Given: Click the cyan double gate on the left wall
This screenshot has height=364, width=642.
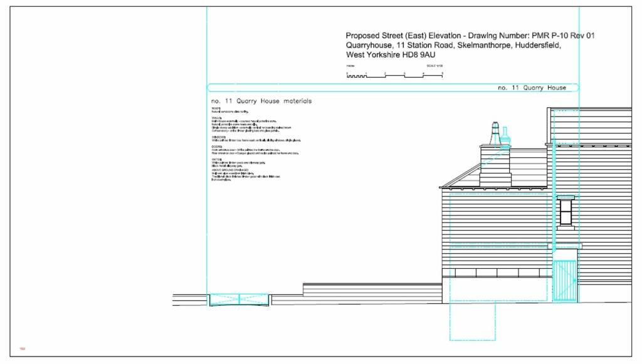Looking at the screenshot, I should click(x=239, y=299).
